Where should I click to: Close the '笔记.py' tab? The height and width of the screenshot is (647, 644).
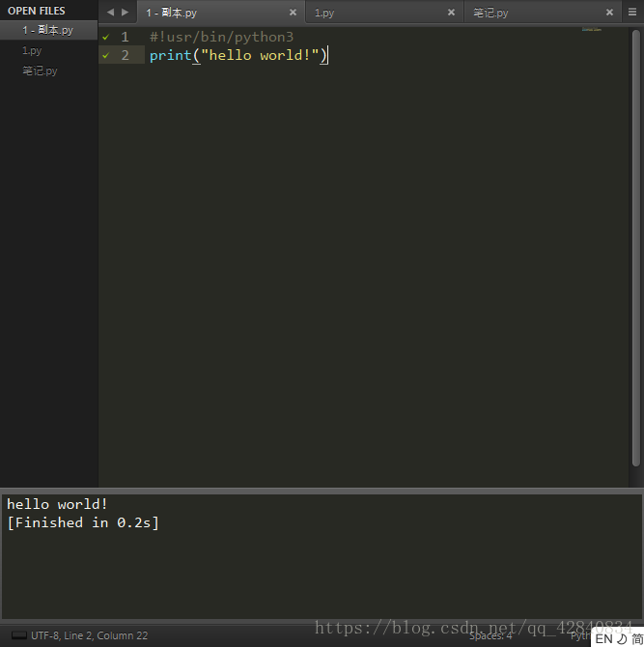tap(609, 13)
